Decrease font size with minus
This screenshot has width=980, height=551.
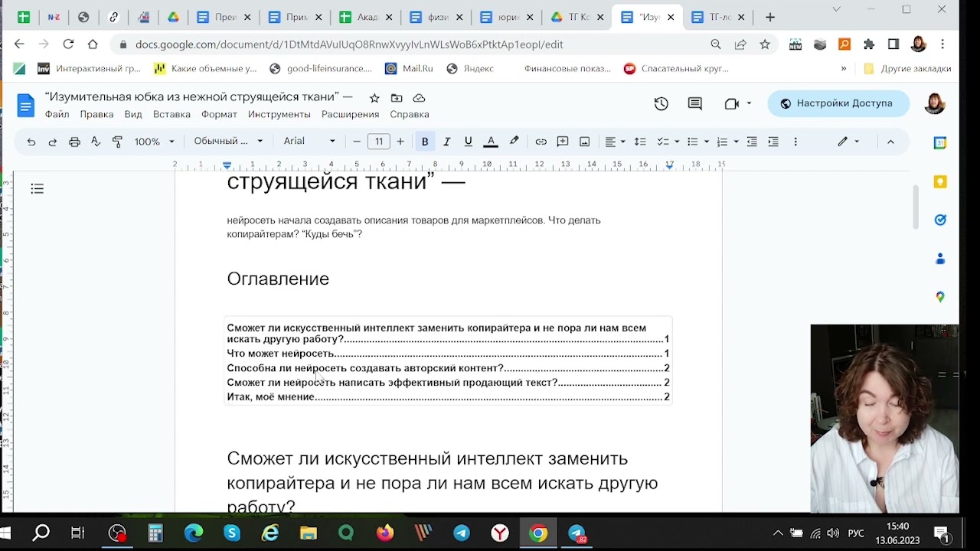click(x=357, y=142)
